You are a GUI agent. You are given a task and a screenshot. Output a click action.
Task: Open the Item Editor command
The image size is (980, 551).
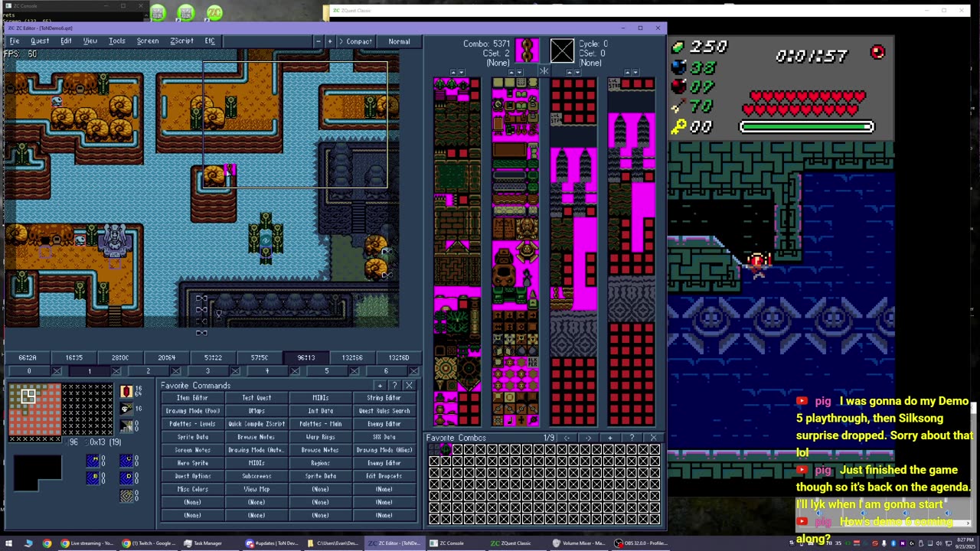pos(192,398)
